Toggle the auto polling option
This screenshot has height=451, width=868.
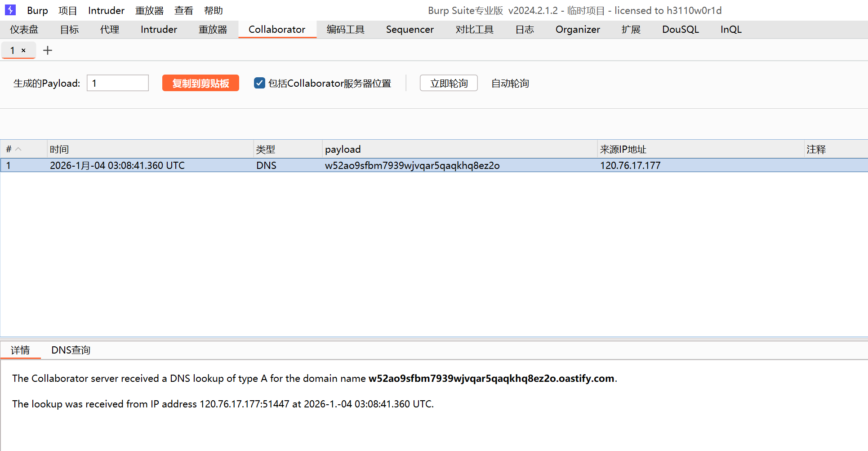[510, 83]
